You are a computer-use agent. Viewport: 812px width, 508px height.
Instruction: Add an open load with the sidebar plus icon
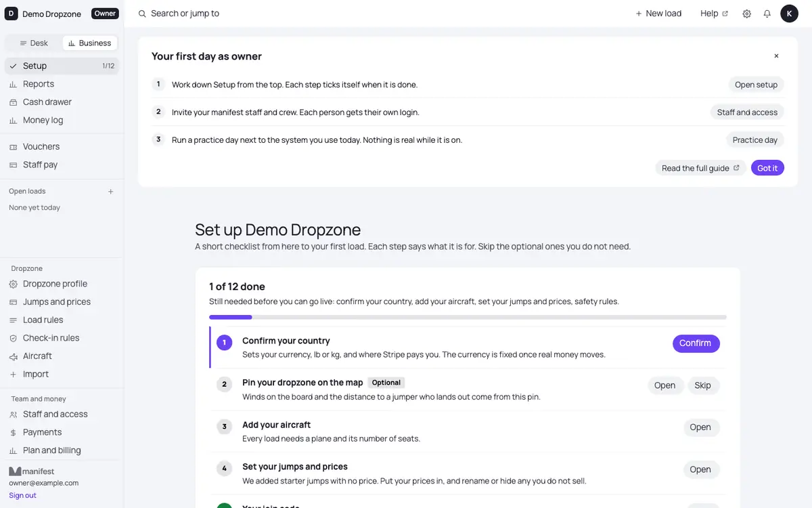point(111,192)
